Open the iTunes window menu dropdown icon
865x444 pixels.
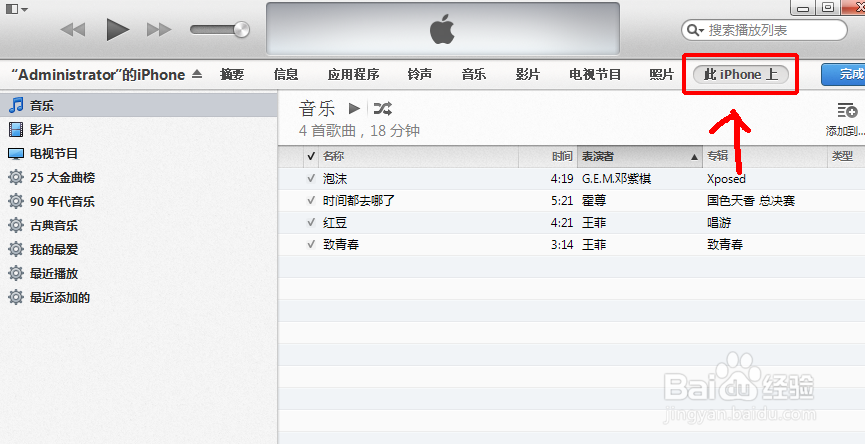(17, 9)
